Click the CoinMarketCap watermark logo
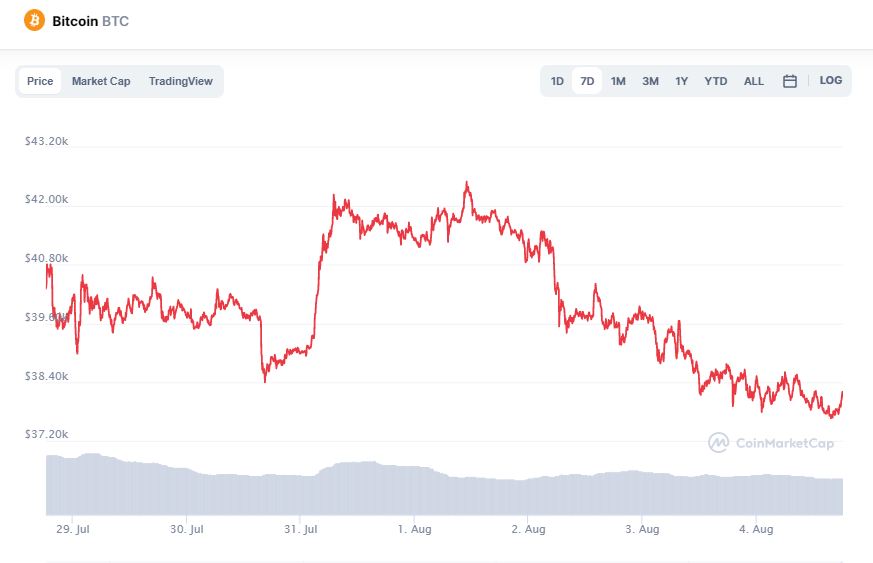873x563 pixels. [771, 443]
